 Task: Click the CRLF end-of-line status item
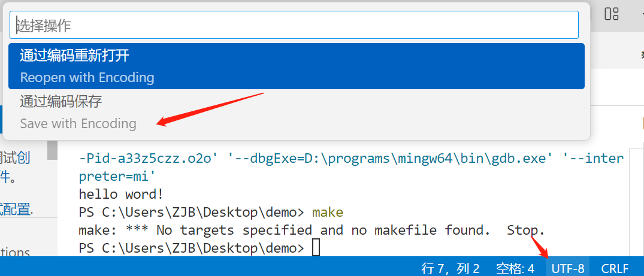(615, 269)
